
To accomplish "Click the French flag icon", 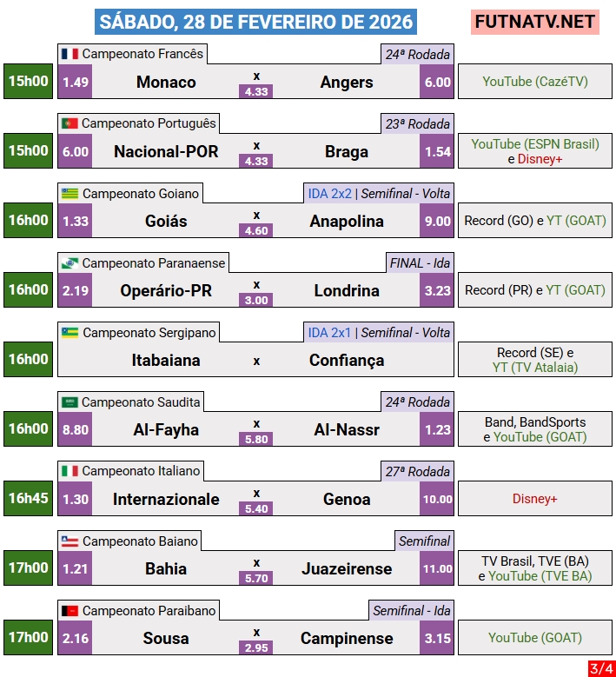I will (70, 54).
